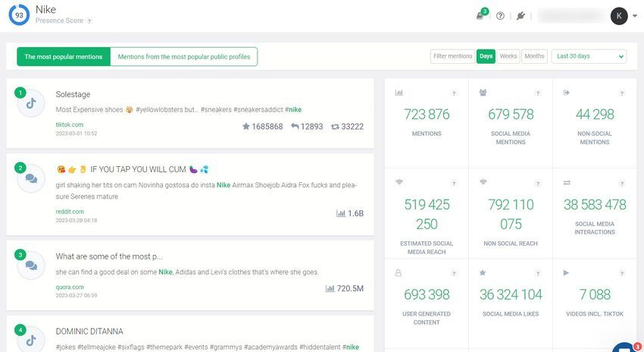
Task: Open the Last 30 days dropdown
Action: click(589, 56)
